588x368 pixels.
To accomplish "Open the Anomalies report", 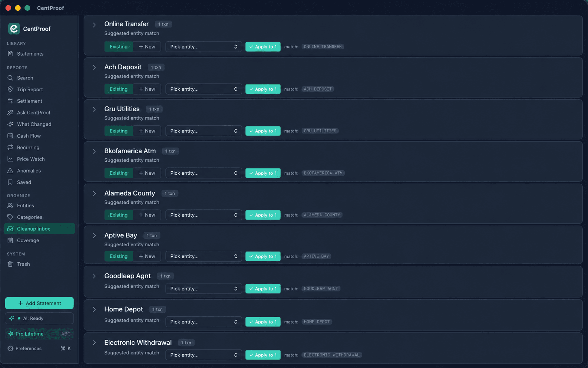I will [39, 171].
